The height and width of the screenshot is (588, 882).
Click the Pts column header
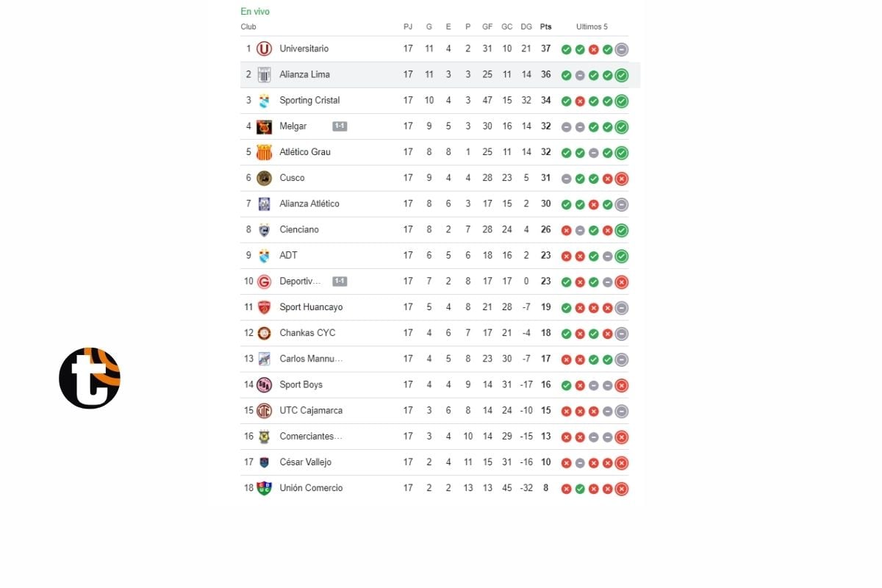click(x=545, y=26)
